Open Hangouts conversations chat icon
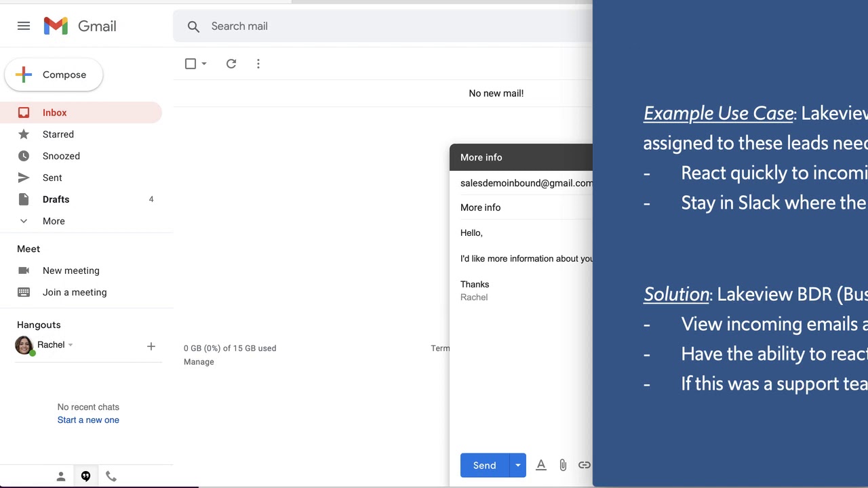The height and width of the screenshot is (488, 868). pyautogui.click(x=85, y=476)
